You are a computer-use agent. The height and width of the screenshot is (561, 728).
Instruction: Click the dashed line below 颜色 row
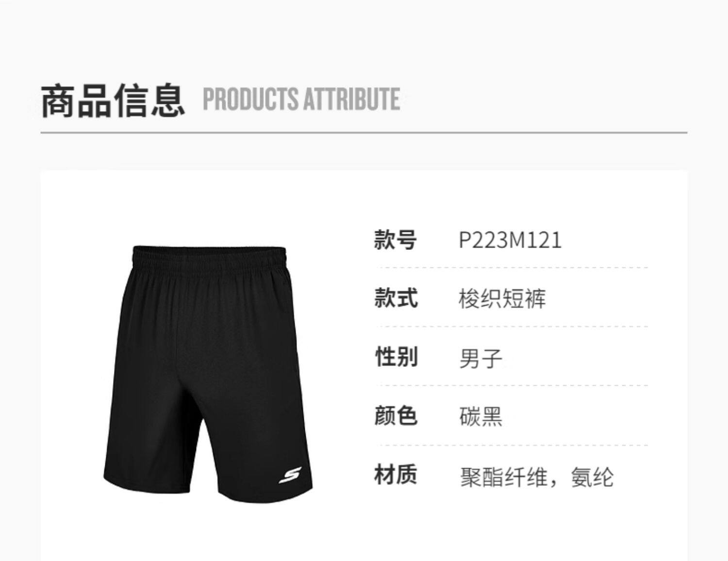click(513, 445)
